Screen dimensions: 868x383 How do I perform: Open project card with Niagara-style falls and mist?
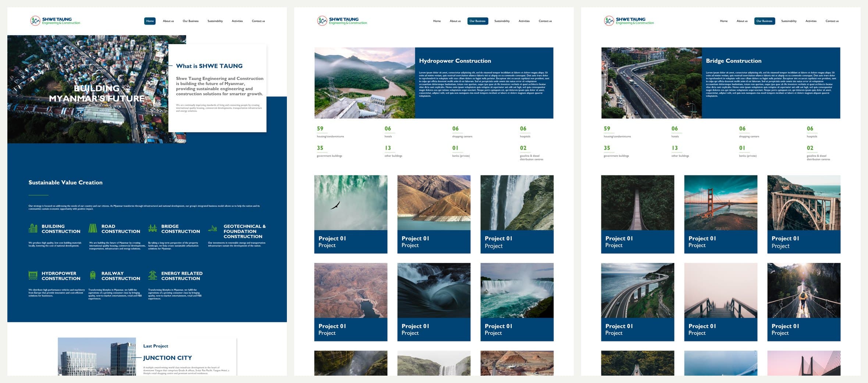pyautogui.click(x=517, y=302)
